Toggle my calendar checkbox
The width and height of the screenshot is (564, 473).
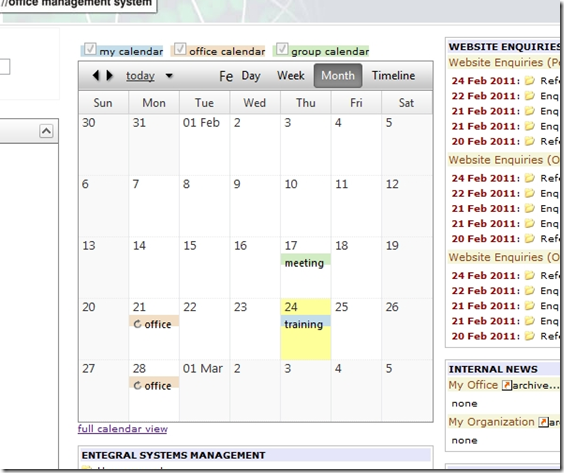click(x=90, y=49)
